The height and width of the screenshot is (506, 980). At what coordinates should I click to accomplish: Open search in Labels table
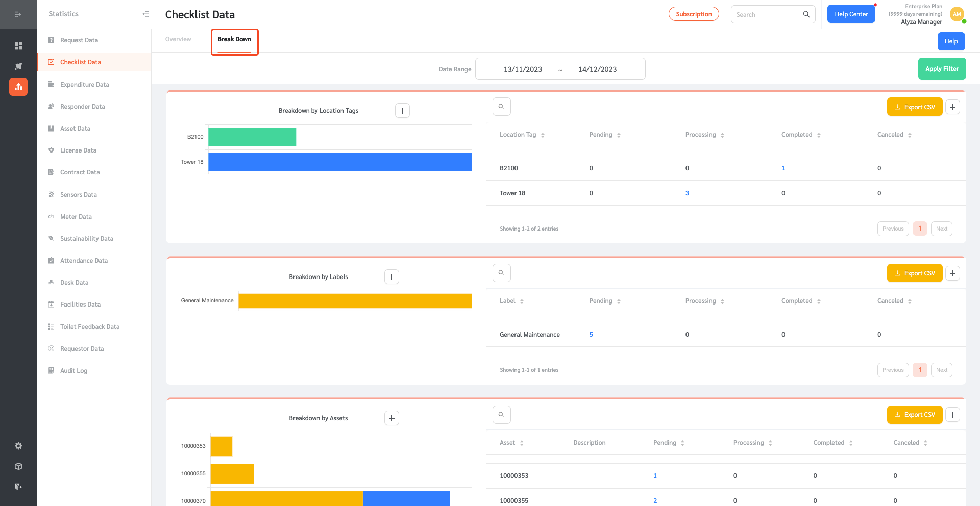pos(502,273)
